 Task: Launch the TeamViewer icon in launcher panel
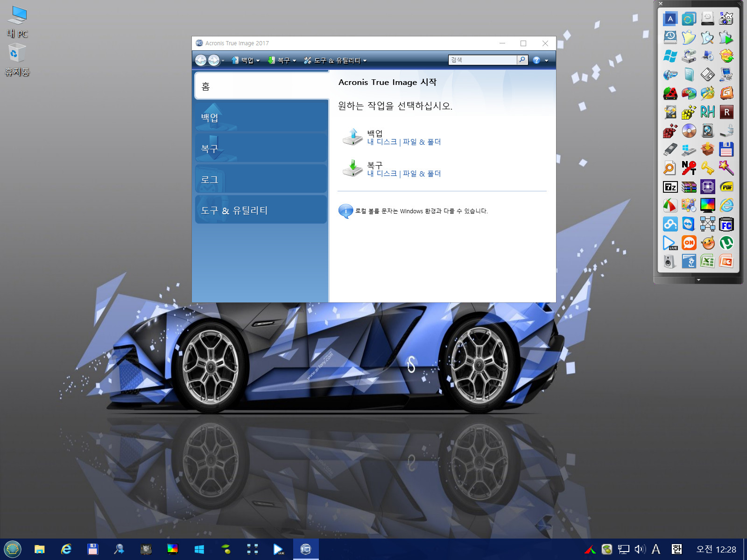click(689, 224)
